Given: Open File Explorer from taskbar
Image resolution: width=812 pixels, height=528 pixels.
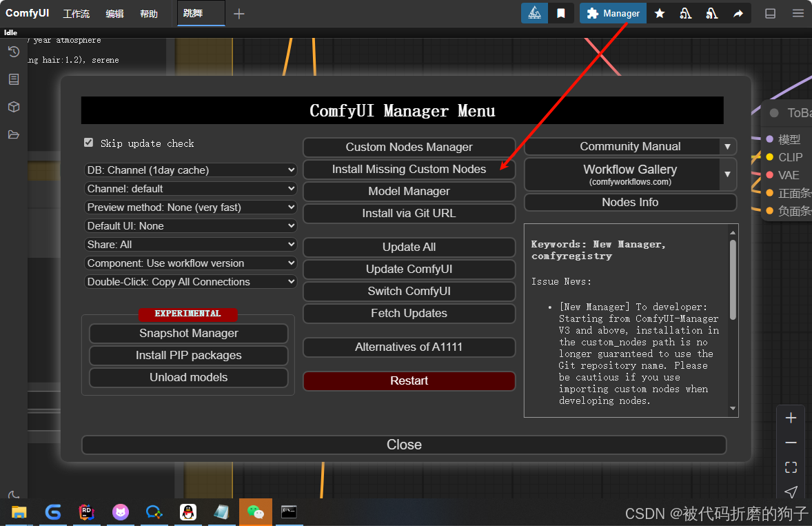Looking at the screenshot, I should [x=19, y=512].
